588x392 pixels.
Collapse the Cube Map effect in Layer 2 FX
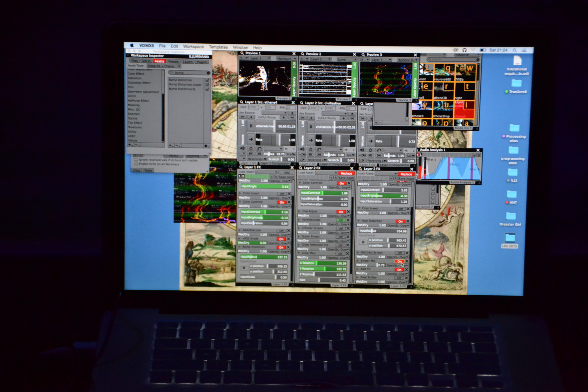(x=299, y=253)
